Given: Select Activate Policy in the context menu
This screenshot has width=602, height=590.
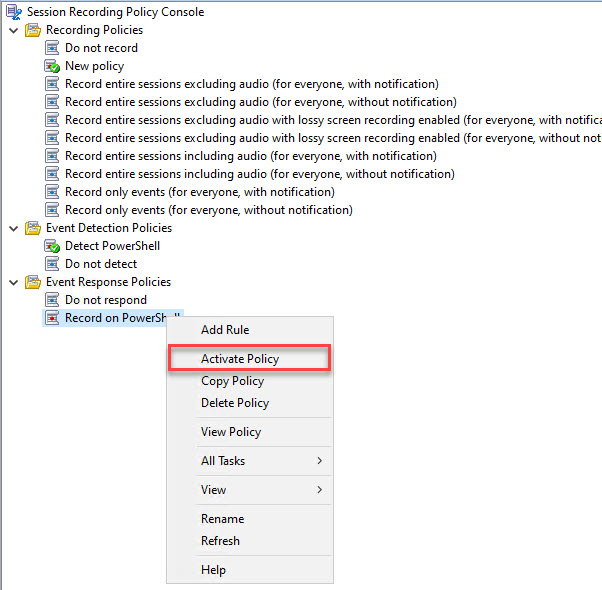Looking at the screenshot, I should click(x=250, y=359).
